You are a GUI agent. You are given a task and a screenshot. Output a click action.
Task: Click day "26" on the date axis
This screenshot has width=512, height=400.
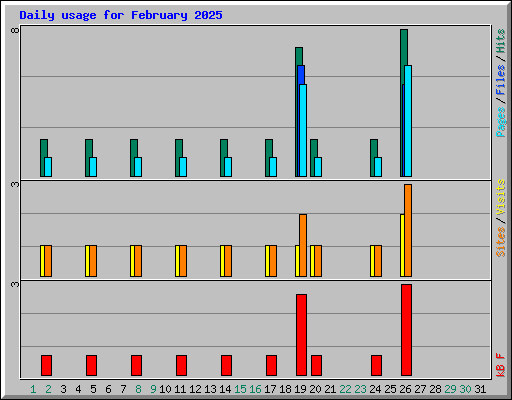coord(405,389)
